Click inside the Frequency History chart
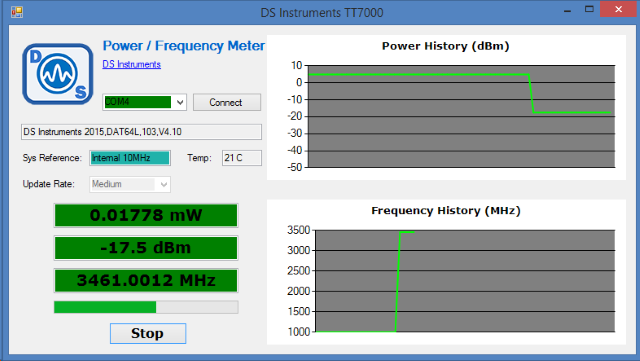 [x=465, y=281]
